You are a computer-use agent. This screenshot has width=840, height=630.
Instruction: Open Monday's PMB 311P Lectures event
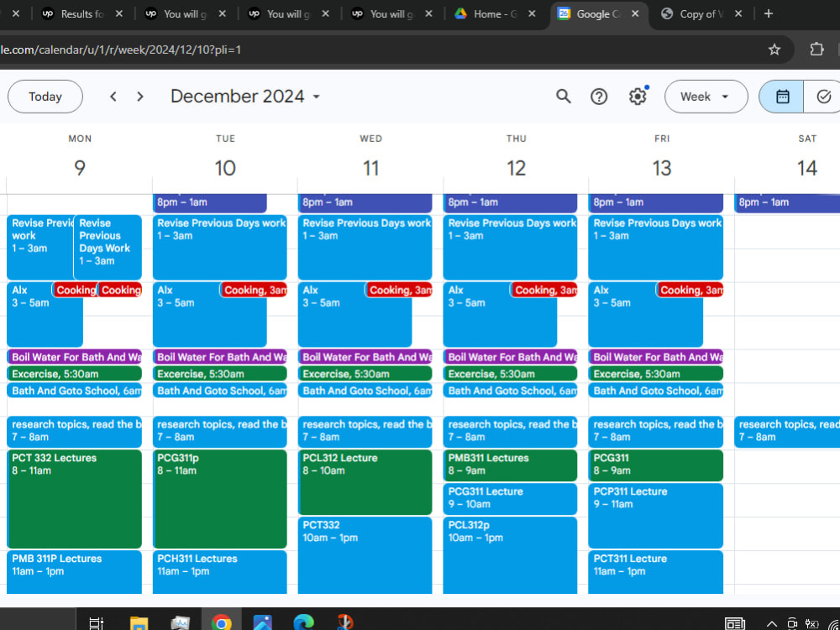coord(75,571)
